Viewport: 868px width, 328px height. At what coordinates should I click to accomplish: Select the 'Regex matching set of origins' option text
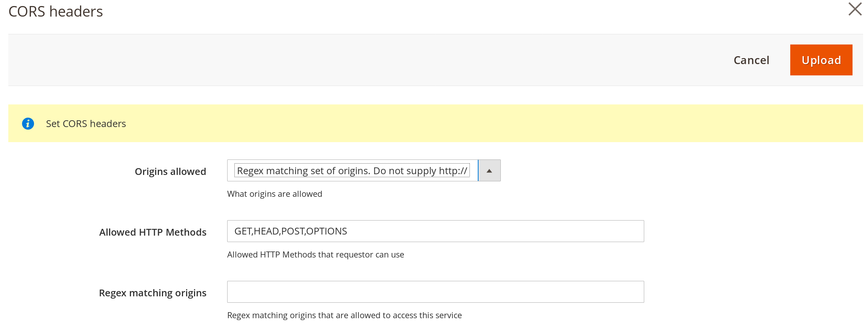point(352,171)
